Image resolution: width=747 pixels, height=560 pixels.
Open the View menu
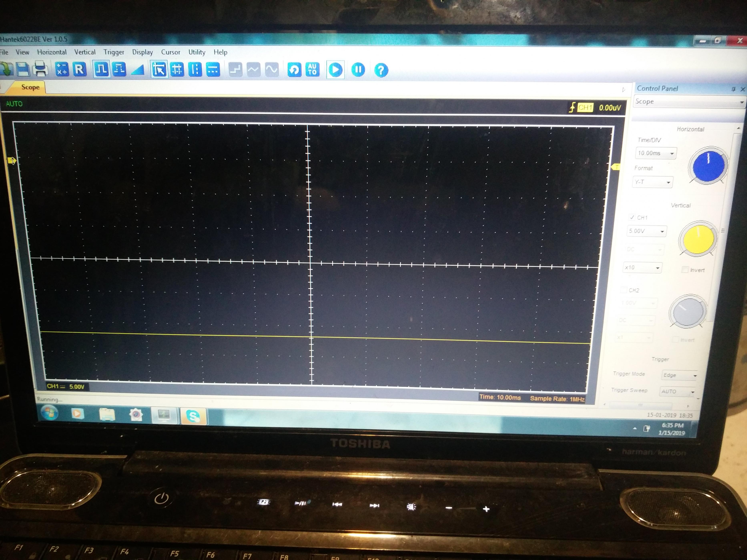coord(22,52)
